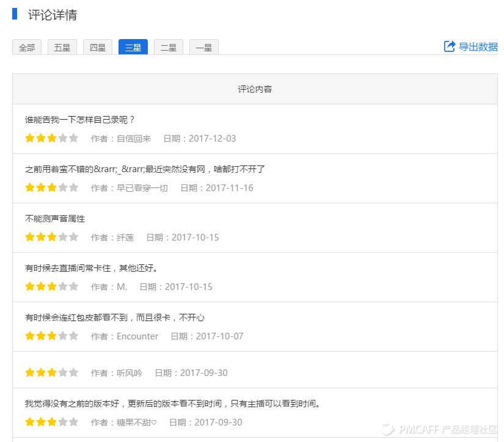
Task: Click the PMCAFF camera logo watermark
Action: (x=389, y=429)
